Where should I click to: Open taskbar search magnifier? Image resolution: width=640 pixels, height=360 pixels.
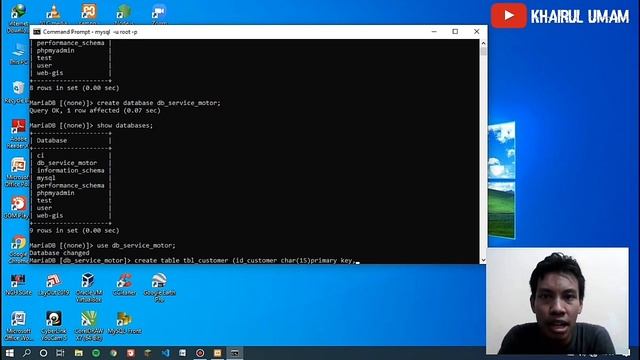click(27, 353)
